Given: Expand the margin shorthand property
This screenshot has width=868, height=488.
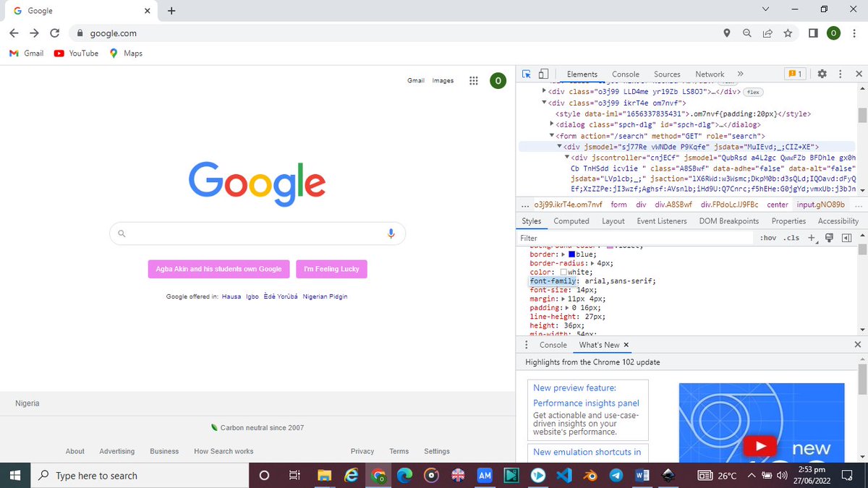Looking at the screenshot, I should 563,299.
